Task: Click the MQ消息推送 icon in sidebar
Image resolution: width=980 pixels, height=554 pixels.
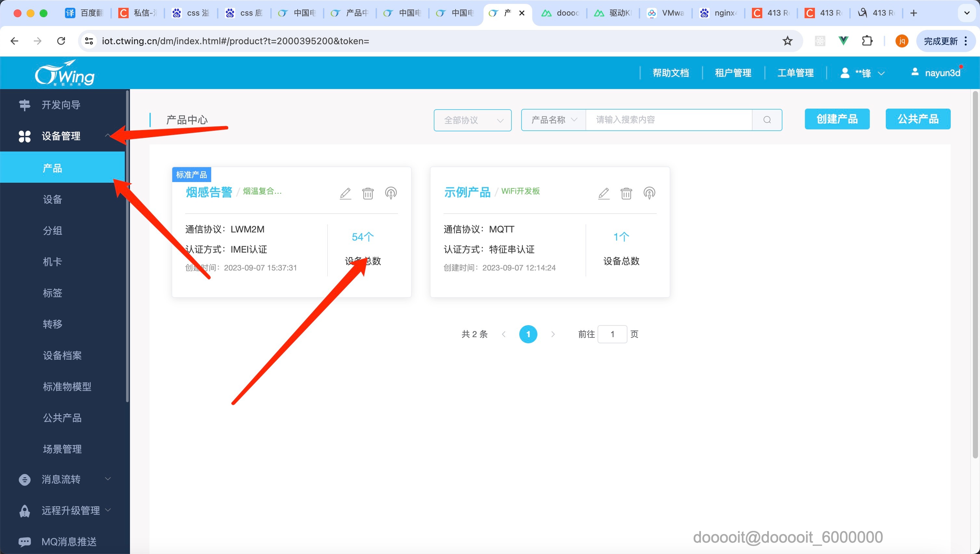Action: pos(24,541)
